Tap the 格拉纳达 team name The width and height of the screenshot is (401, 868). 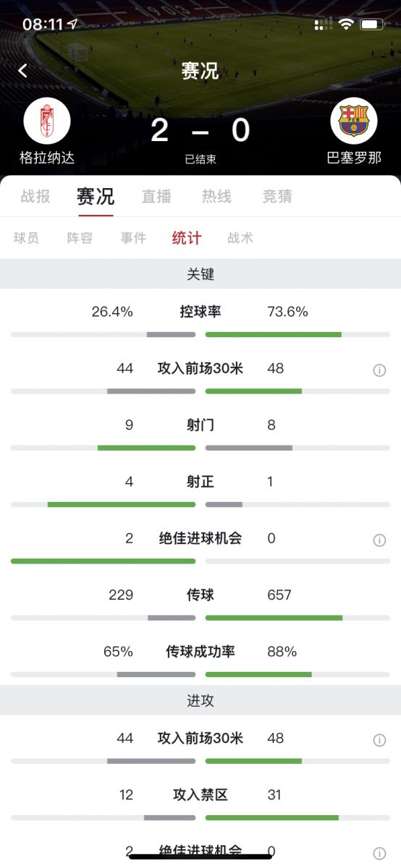[x=47, y=158]
